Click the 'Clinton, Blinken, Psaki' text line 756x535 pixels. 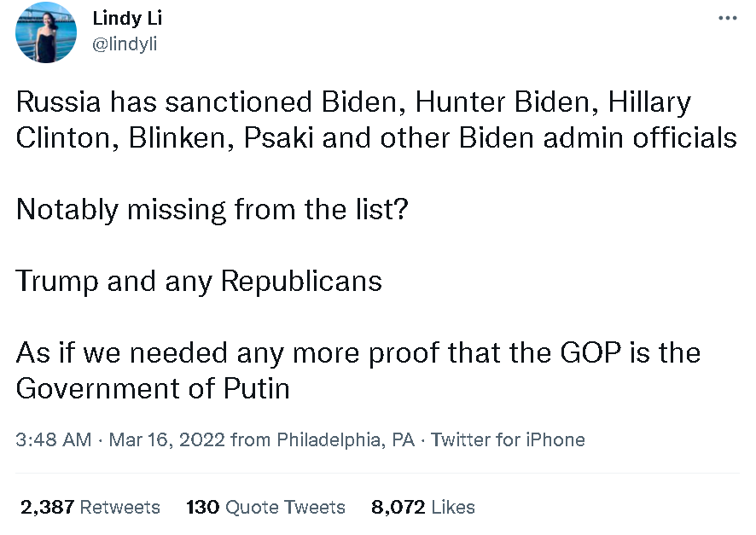tap(376, 139)
